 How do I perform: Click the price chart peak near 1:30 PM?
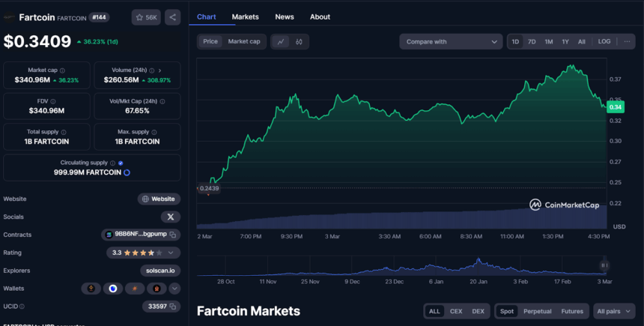point(571,66)
